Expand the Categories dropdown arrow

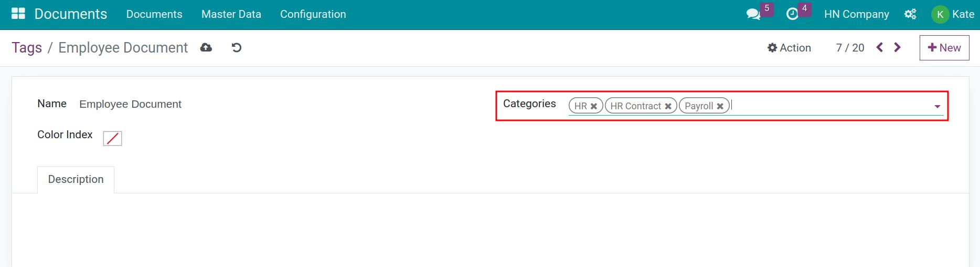[937, 107]
